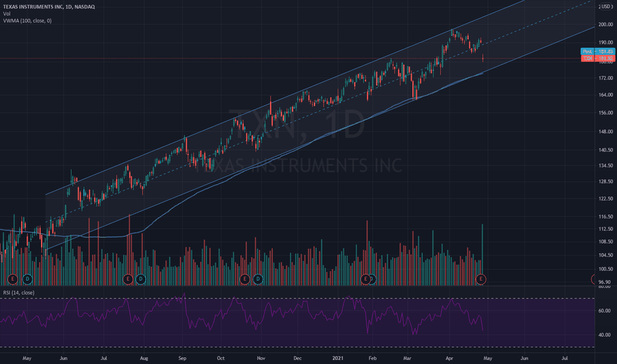Click the blue Post price label

point(598,52)
